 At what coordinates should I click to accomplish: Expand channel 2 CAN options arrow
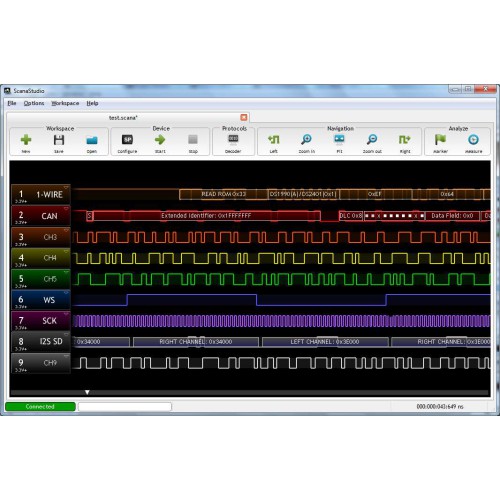click(66, 208)
